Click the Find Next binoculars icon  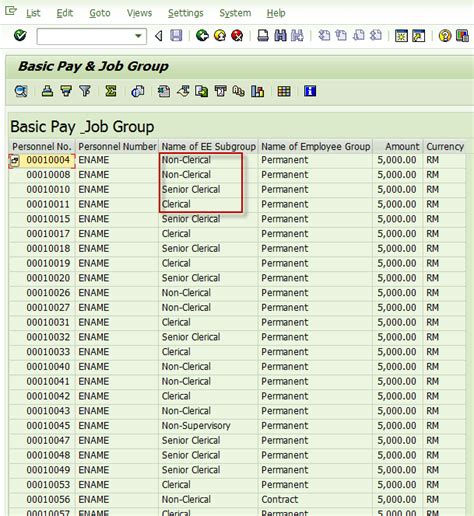point(297,35)
